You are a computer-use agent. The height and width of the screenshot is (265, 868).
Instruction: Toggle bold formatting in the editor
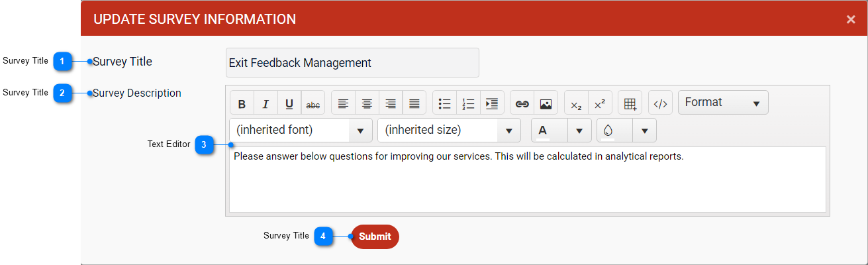242,103
